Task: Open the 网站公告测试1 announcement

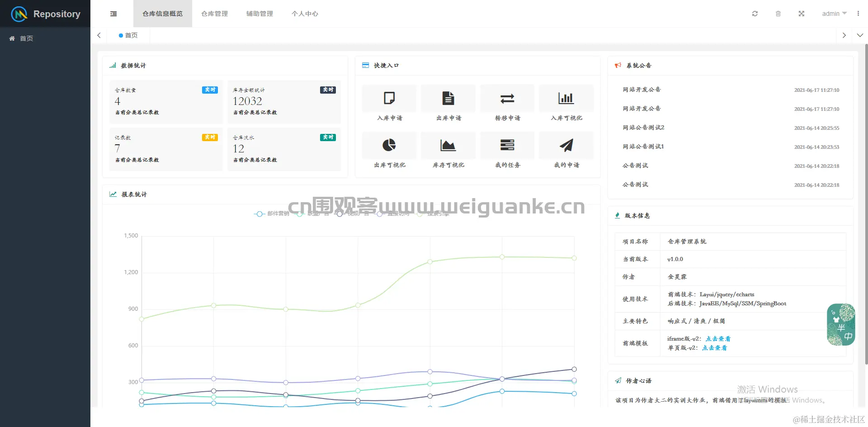Action: click(x=644, y=147)
